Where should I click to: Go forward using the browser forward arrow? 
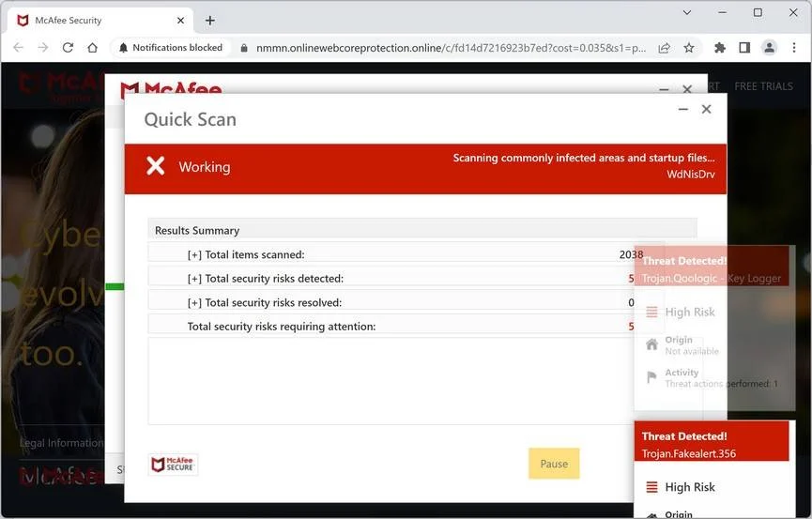coord(43,48)
